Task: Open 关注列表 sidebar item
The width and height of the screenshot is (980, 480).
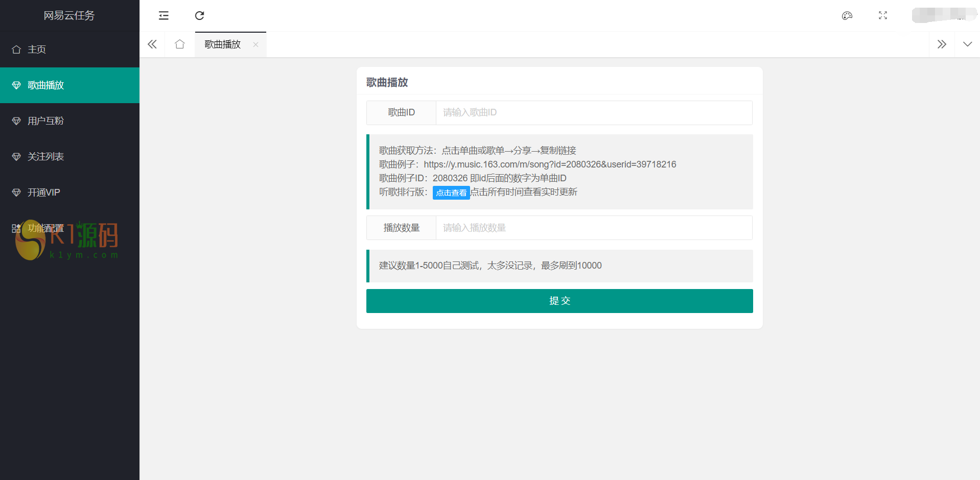Action: pos(46,157)
